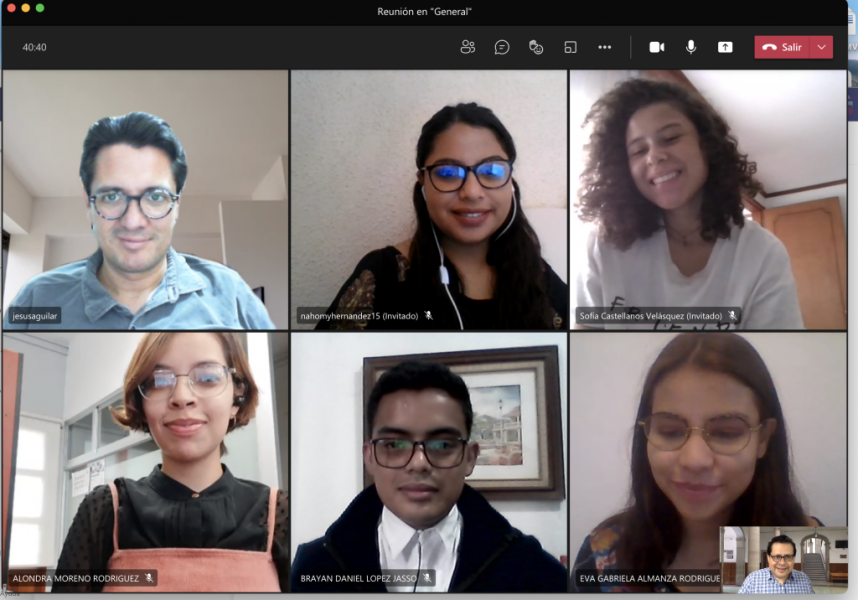Open the reactions and raise hand menu
The width and height of the screenshot is (858, 600).
(x=536, y=47)
